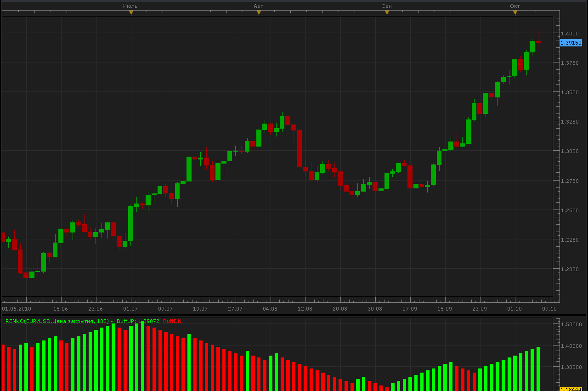Click the 1.4000 price axis label

[x=569, y=34]
